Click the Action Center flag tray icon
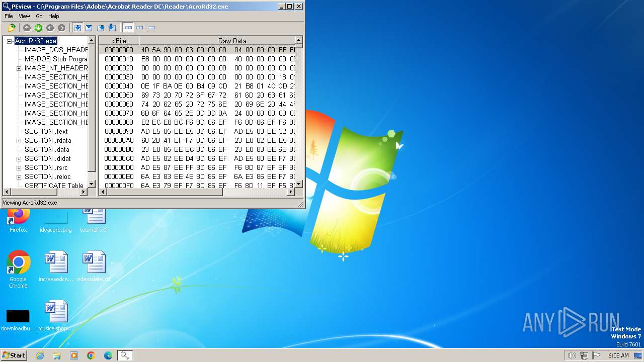 [x=597, y=355]
